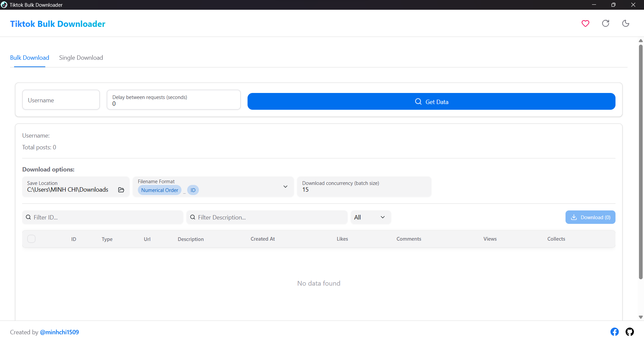Close the Tiktok Bulk Downloader window
This screenshot has height=342, width=644.
click(x=633, y=5)
